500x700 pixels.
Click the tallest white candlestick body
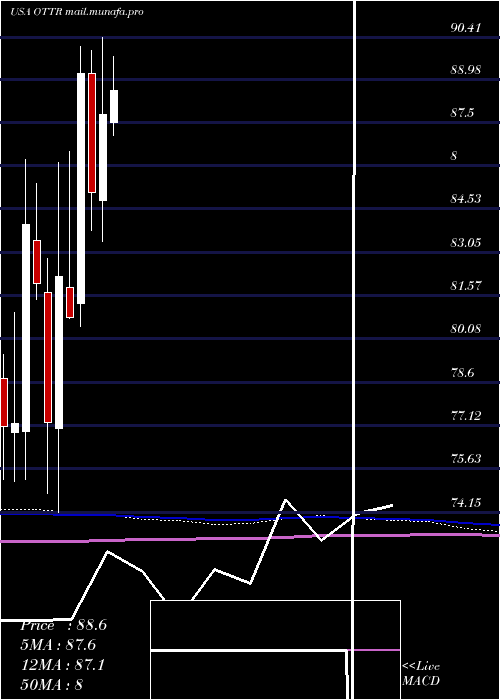[x=81, y=188]
